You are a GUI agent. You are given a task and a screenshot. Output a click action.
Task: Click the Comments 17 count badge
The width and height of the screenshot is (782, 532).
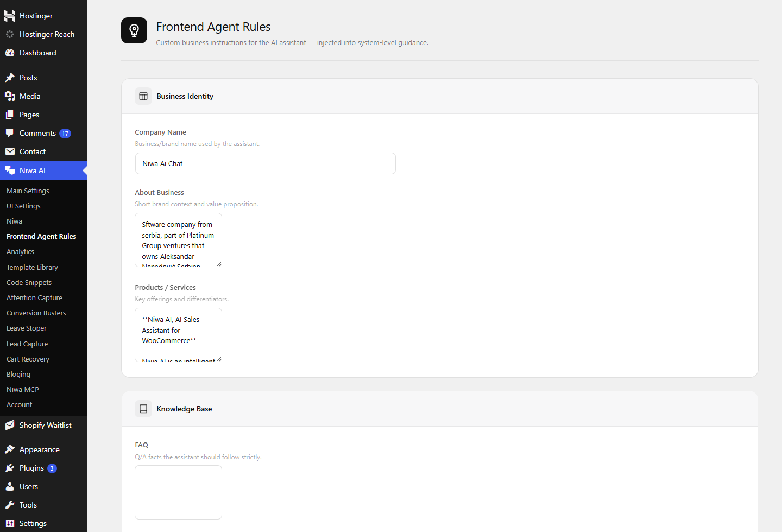coord(65,134)
